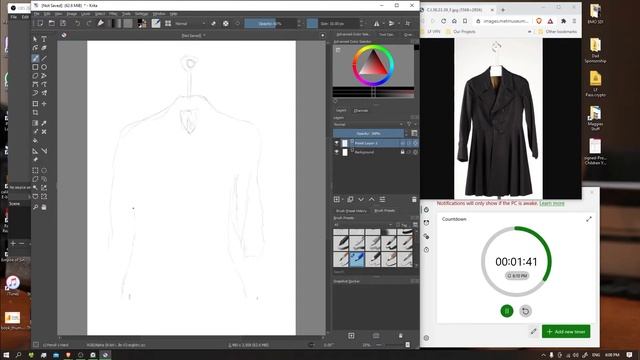Select the Move tool in toolbox
Viewport: 640px width, 360px height.
(x=44, y=104)
